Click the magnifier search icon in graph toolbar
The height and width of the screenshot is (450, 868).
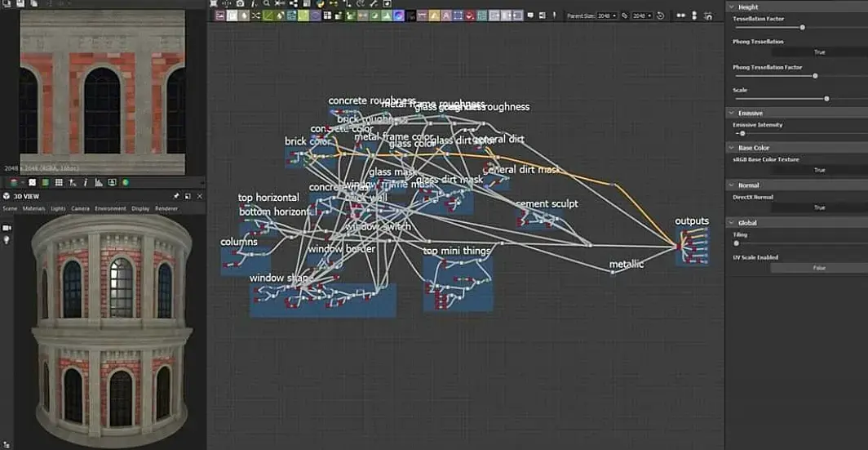(x=266, y=3)
